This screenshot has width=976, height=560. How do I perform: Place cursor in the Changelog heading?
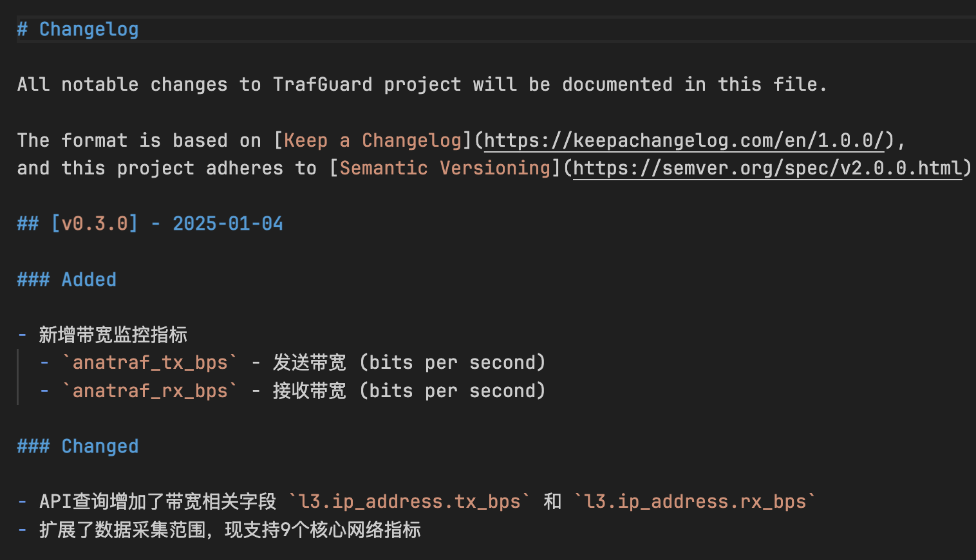pos(89,30)
